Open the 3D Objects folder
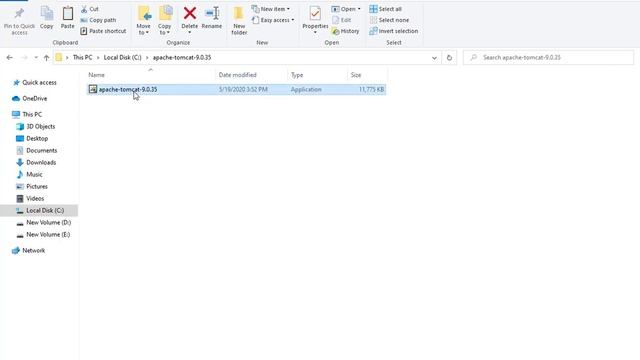640x360 pixels. tap(40, 127)
